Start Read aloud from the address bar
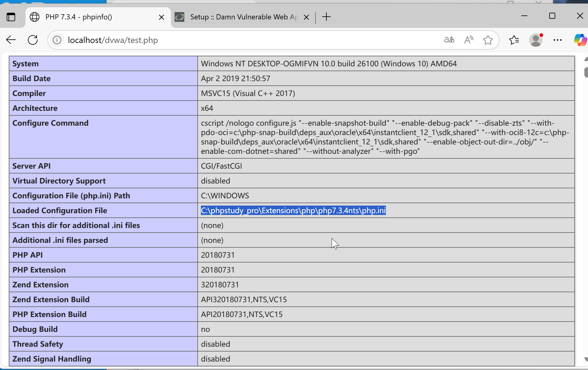 (469, 40)
